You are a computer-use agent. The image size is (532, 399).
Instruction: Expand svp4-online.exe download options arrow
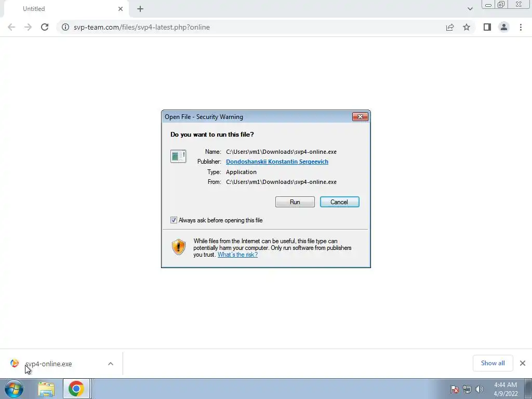coord(111,364)
